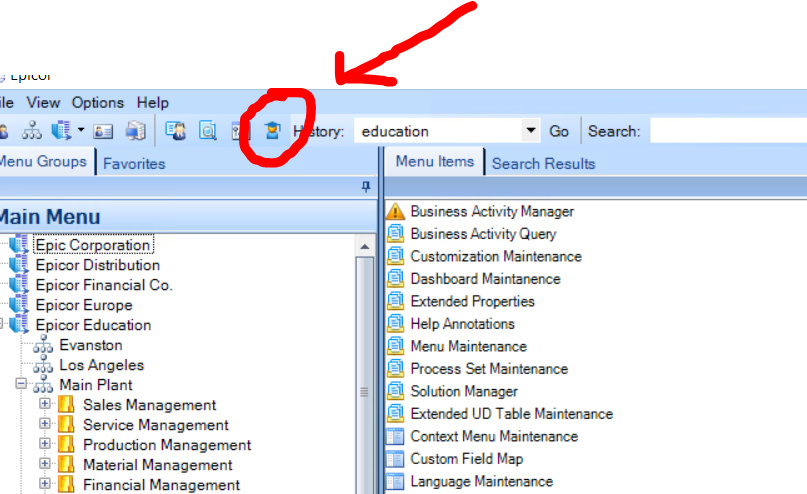Open the History dropdown list
The height and width of the screenshot is (494, 807).
click(x=531, y=131)
